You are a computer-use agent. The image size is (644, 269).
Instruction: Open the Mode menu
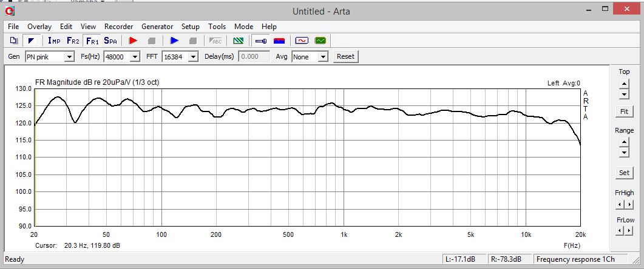[x=243, y=27]
